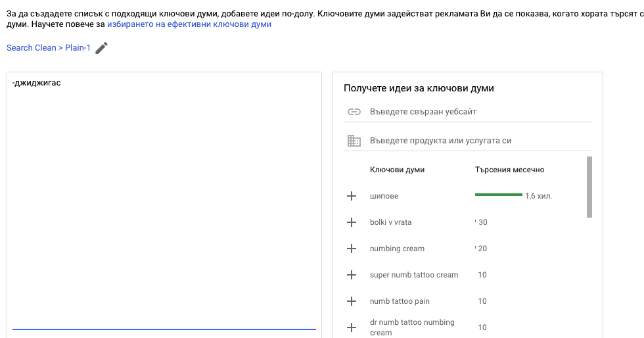Add keyword 'шипове' with plus icon
644x338 pixels.
(352, 196)
